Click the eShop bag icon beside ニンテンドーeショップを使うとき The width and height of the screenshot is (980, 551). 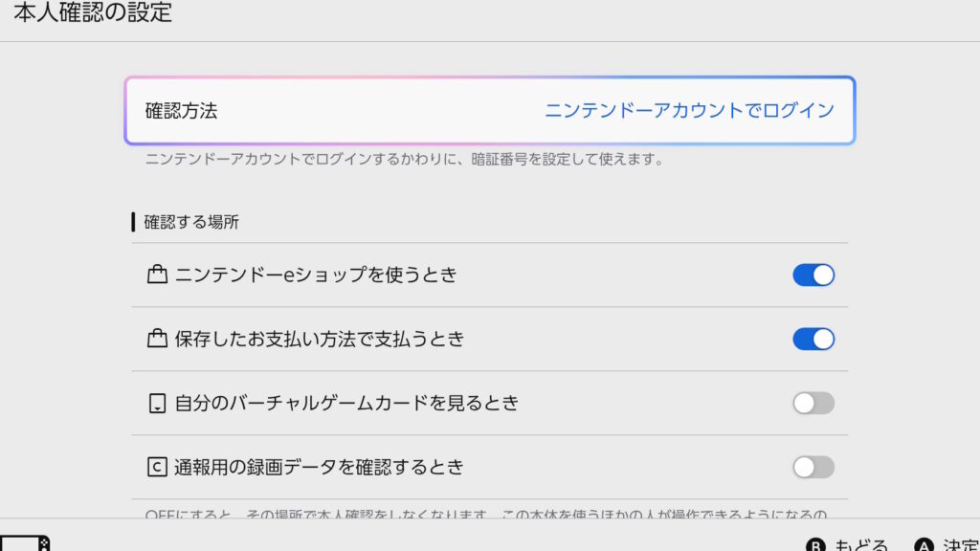(x=157, y=275)
